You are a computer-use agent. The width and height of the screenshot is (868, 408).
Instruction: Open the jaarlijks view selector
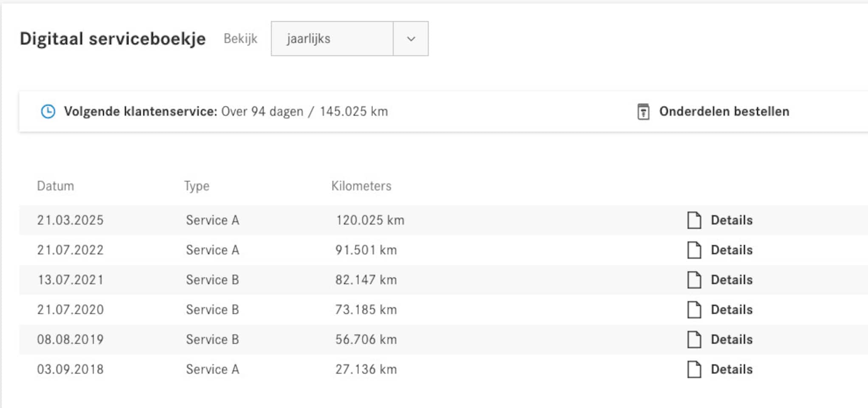click(332, 39)
